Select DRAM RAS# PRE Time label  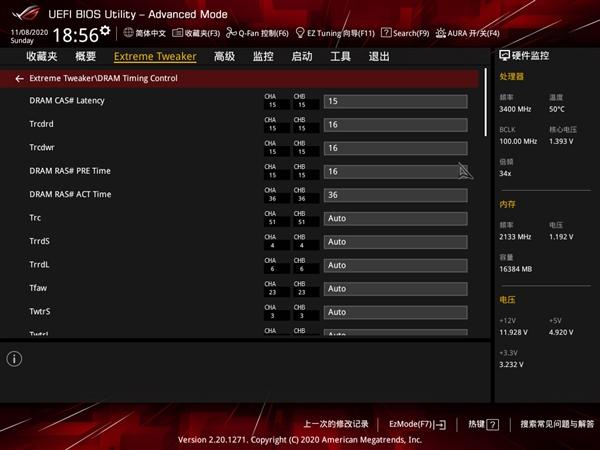click(70, 171)
